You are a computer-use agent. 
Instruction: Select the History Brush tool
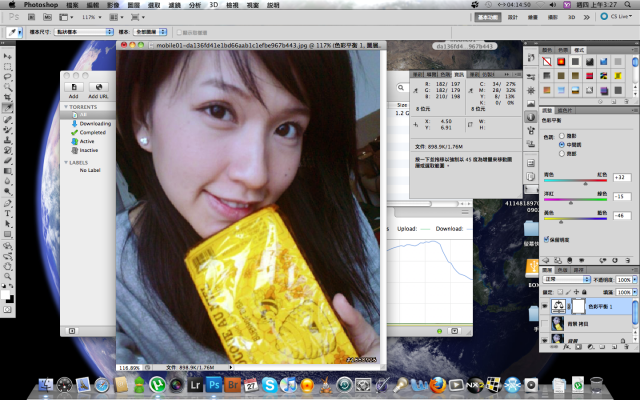[8, 150]
